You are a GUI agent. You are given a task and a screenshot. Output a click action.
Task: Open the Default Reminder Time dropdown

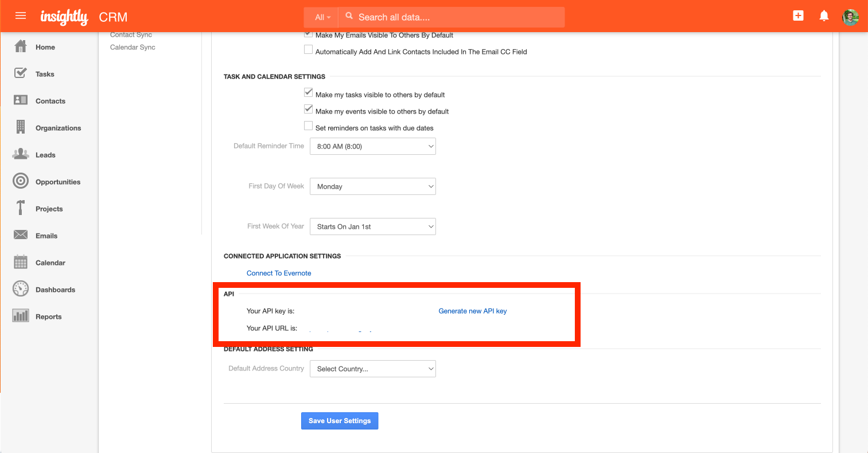point(372,146)
